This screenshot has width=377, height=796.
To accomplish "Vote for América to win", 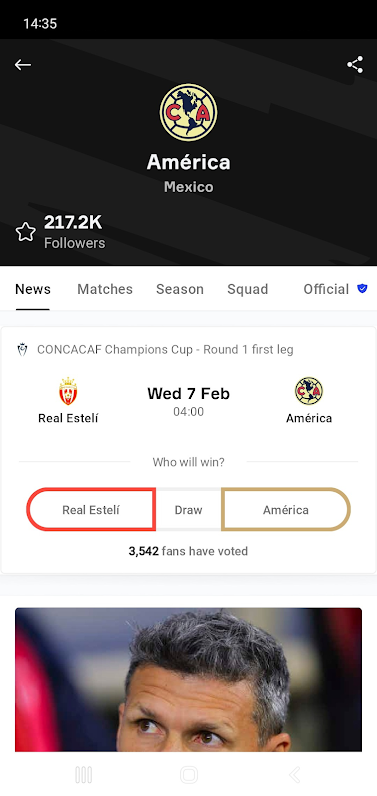I will [x=286, y=510].
